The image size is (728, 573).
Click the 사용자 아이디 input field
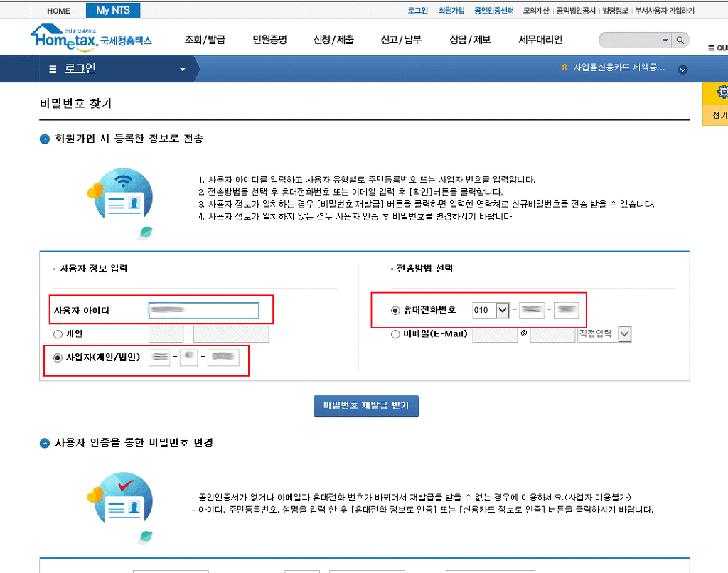[204, 310]
